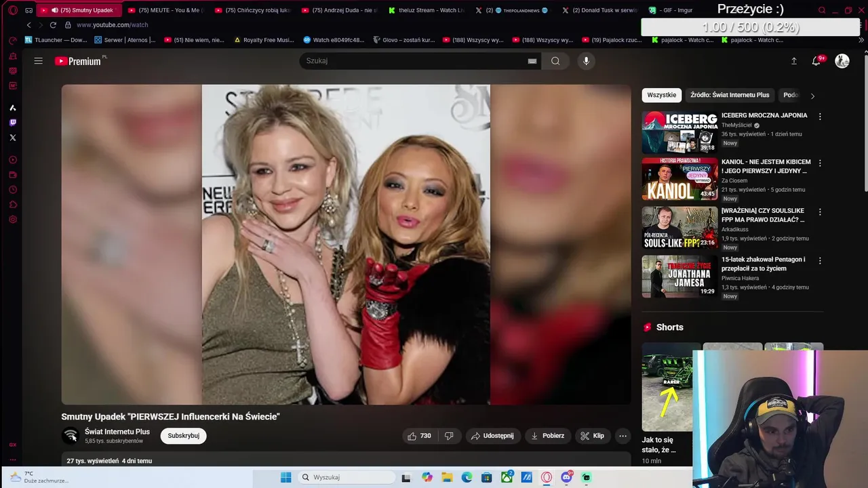Switch to Chińczycy robią tab
The width and height of the screenshot is (868, 488).
click(253, 10)
